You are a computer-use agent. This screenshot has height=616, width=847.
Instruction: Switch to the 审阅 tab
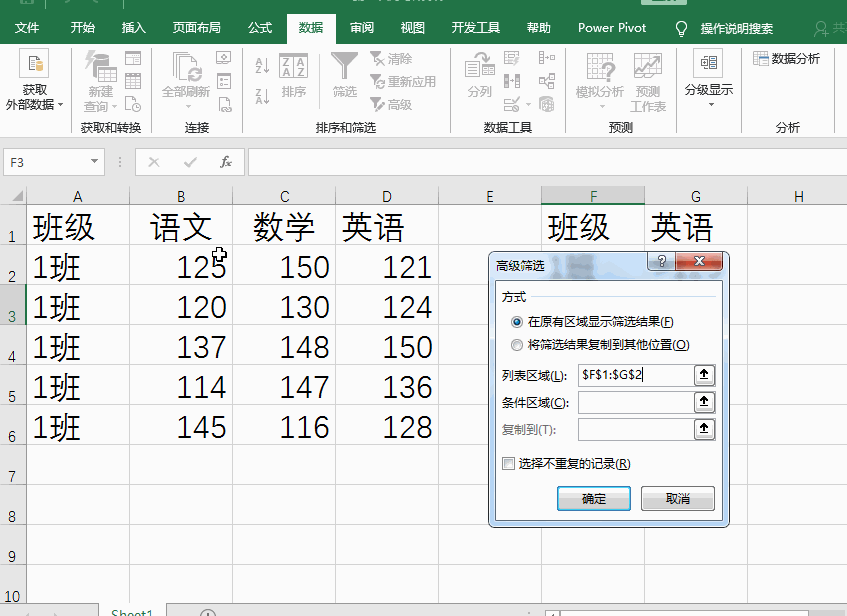(x=361, y=28)
